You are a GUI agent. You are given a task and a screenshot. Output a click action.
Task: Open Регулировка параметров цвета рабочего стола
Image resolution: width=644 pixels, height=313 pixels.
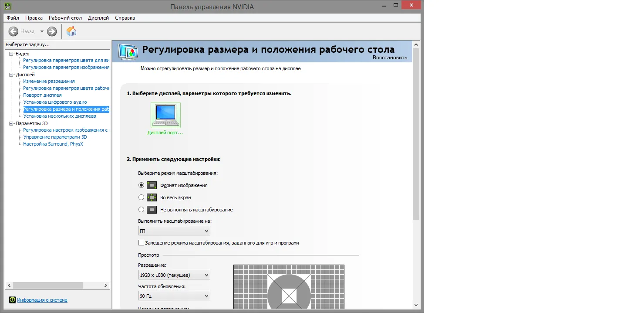[66, 88]
